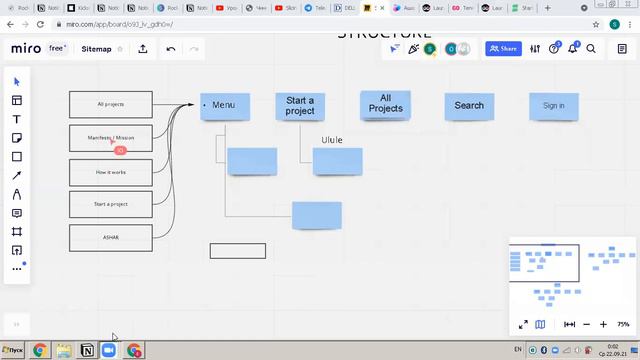Open board settings sliders icon

coord(535,49)
